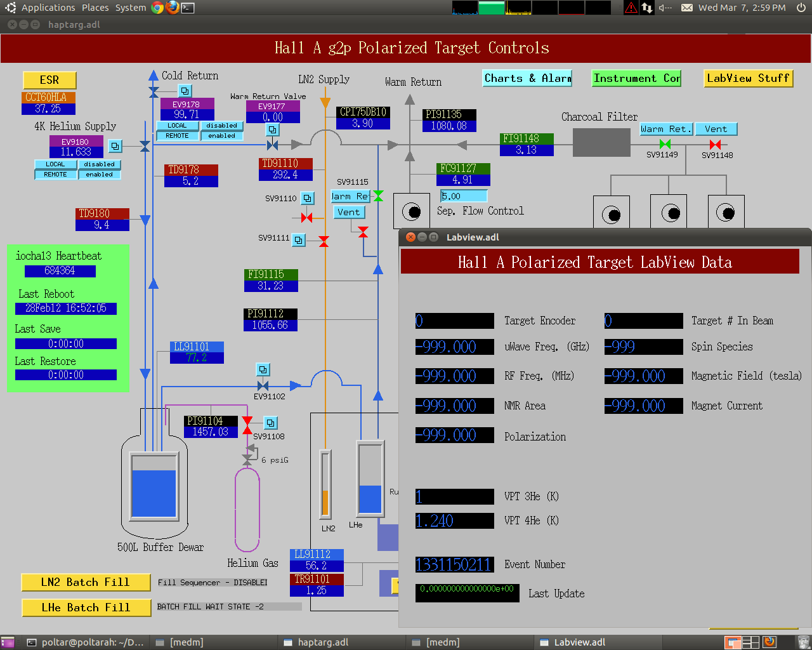Screen dimensions: 812x650
Task: Switch to poltar@poltarah terminal in taskbar
Action: tap(86, 642)
